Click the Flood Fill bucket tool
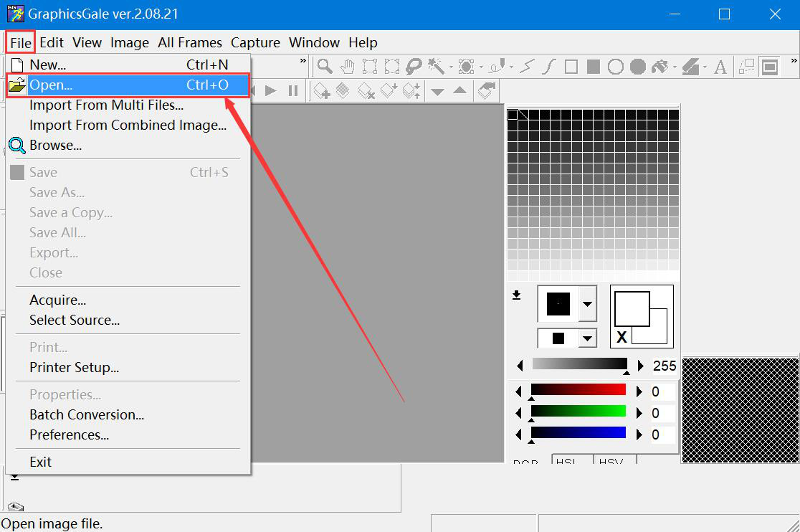 (x=659, y=67)
